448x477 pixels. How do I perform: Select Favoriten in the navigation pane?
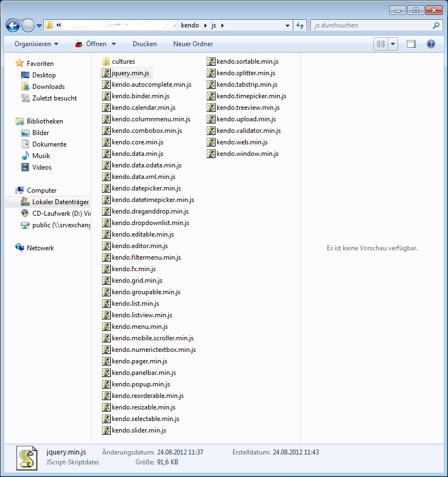(35, 63)
